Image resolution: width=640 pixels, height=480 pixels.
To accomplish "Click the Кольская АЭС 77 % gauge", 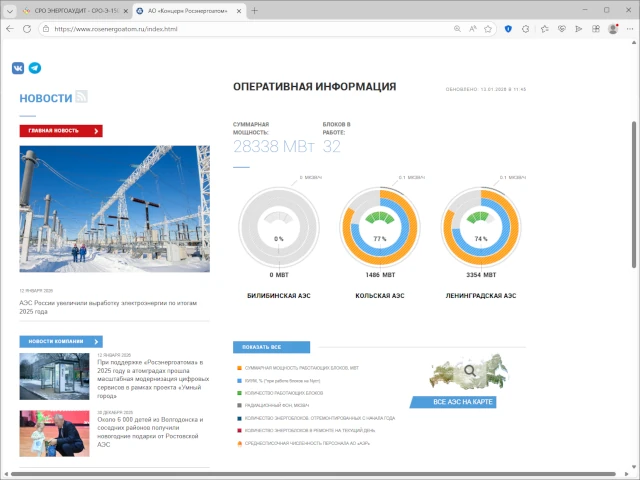I will (380, 227).
